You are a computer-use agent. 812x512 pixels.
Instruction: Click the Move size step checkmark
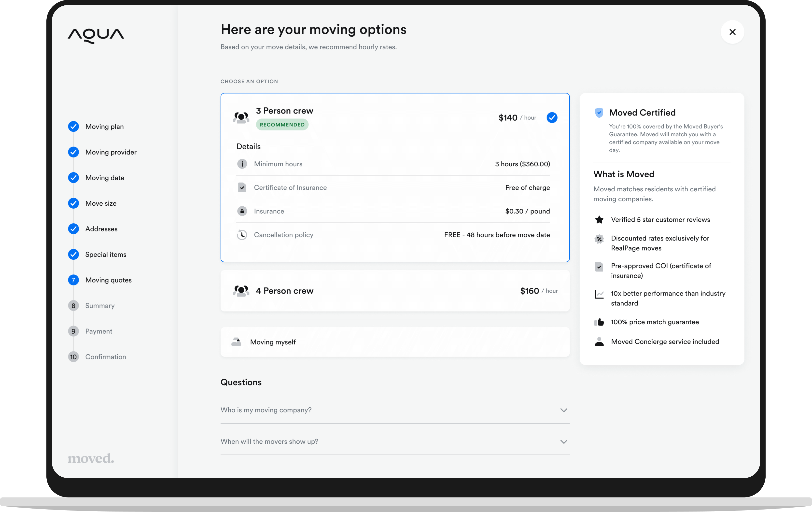coord(73,203)
